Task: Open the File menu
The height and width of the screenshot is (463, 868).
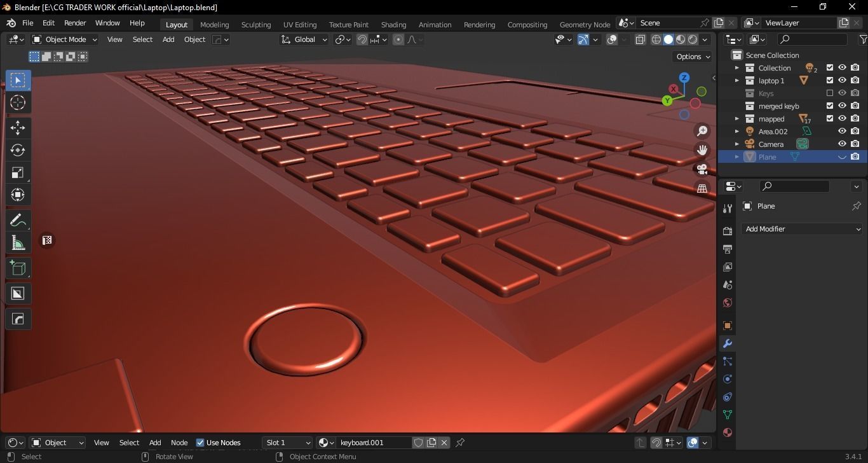Action: pos(28,23)
